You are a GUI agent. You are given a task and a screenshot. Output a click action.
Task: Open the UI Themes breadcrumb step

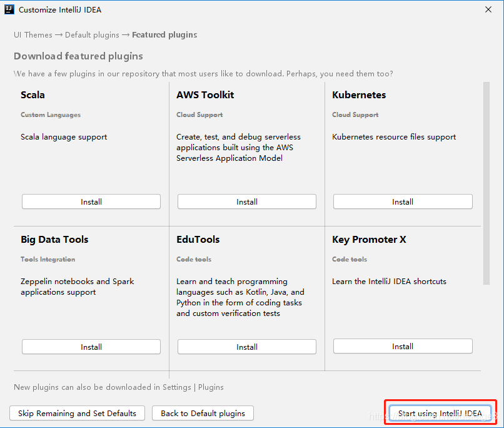[33, 34]
